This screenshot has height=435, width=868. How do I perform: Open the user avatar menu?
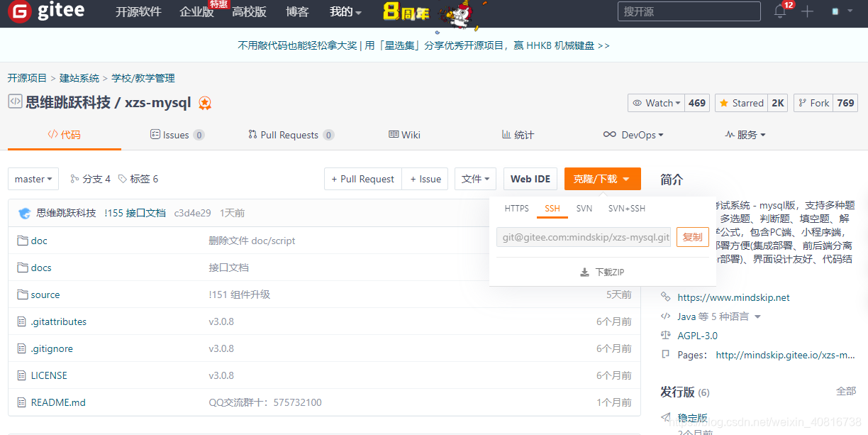point(840,12)
